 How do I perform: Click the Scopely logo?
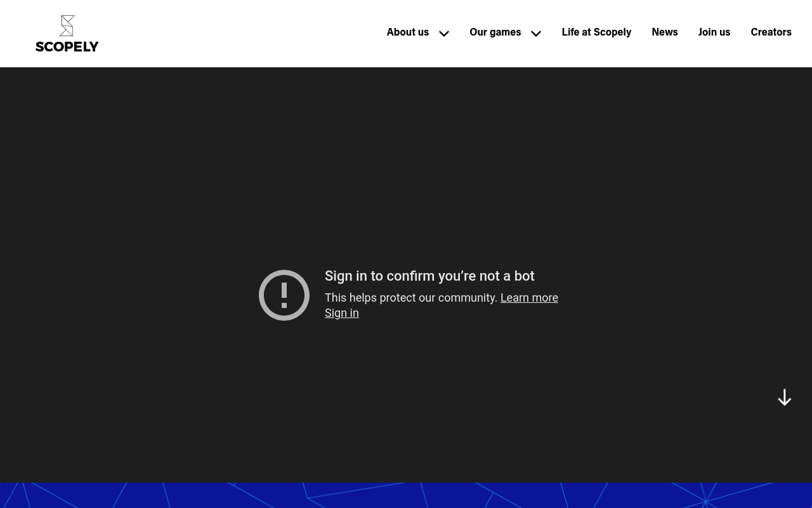tap(67, 33)
